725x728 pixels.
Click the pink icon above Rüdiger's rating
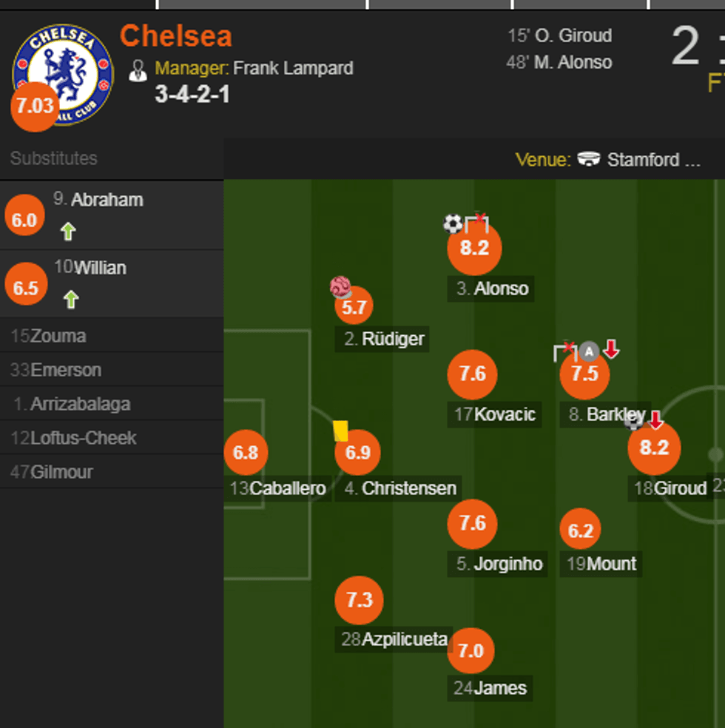[340, 287]
